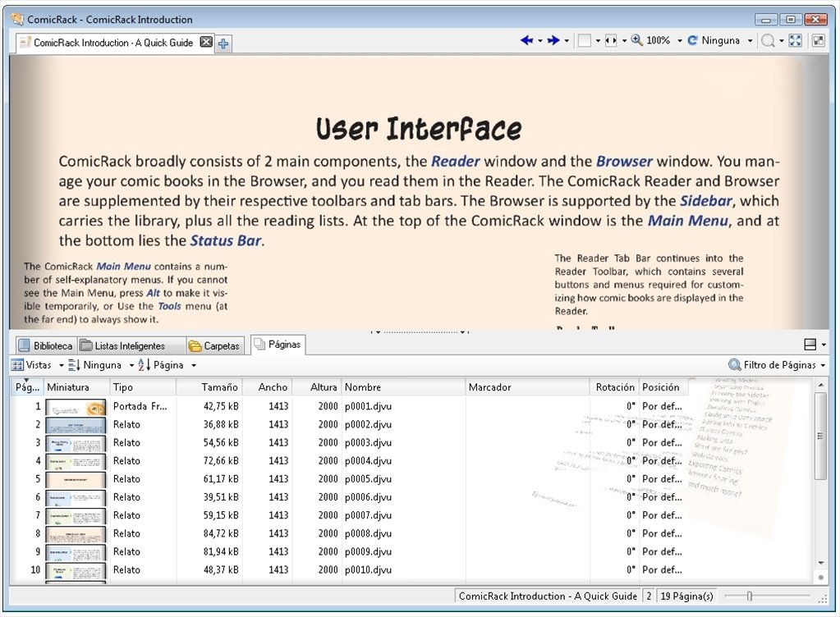Click status bar book title text
The height and width of the screenshot is (617, 840).
pyautogui.click(x=548, y=596)
